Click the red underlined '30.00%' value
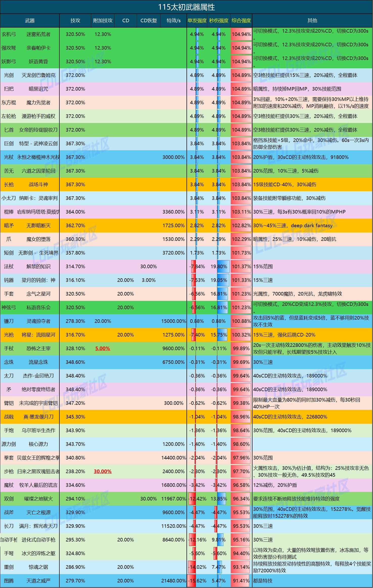Viewport: 373px width, 588px height. [103, 471]
